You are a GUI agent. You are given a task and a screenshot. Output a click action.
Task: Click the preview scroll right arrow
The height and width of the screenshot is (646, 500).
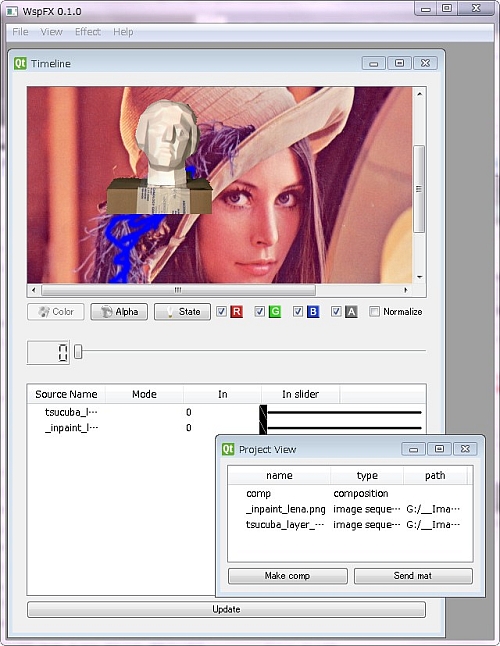[x=406, y=290]
